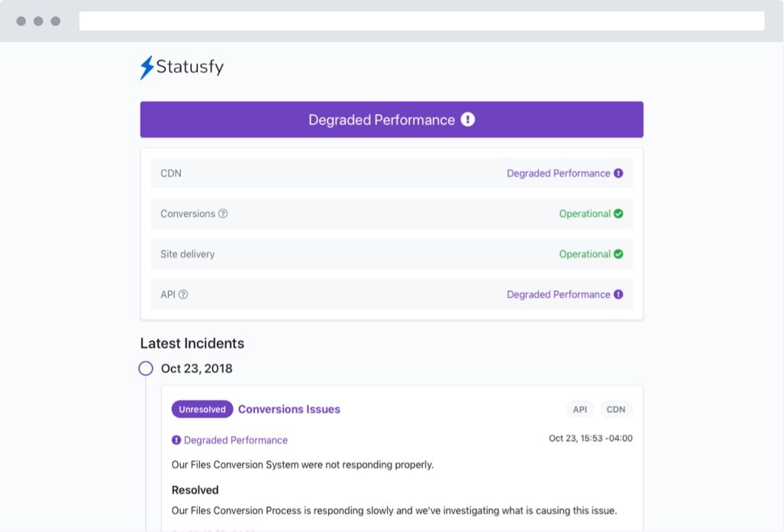
Task: Collapse the Oct 23, 2018 incident group
Action: coord(195,368)
